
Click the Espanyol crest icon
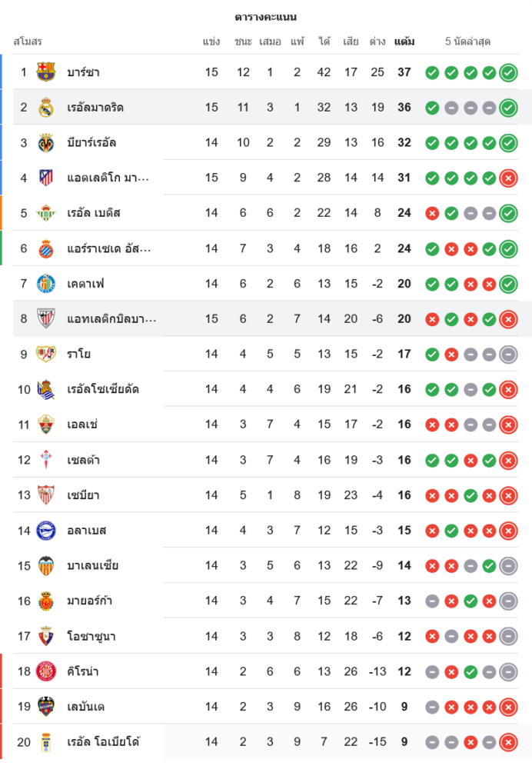(x=46, y=248)
